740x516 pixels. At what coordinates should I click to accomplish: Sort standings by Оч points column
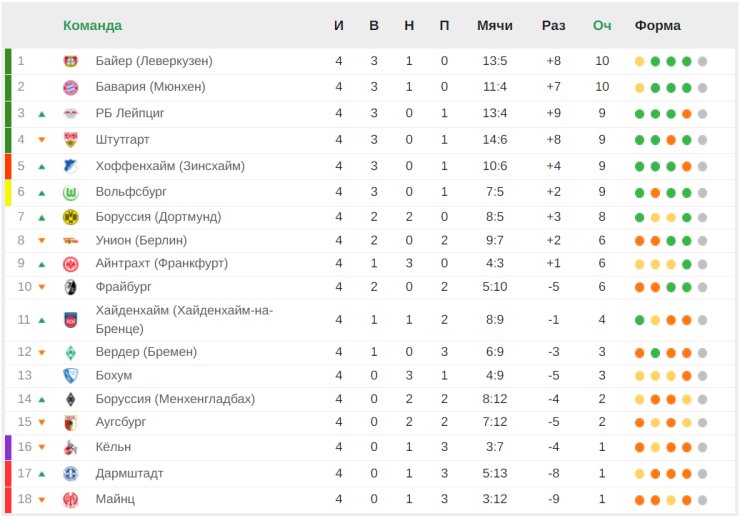[602, 25]
